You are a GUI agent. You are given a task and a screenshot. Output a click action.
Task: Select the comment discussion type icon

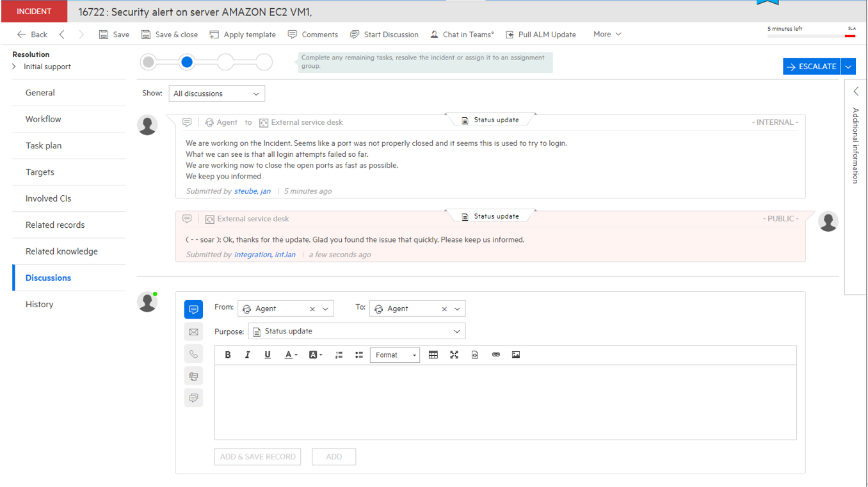click(x=193, y=309)
